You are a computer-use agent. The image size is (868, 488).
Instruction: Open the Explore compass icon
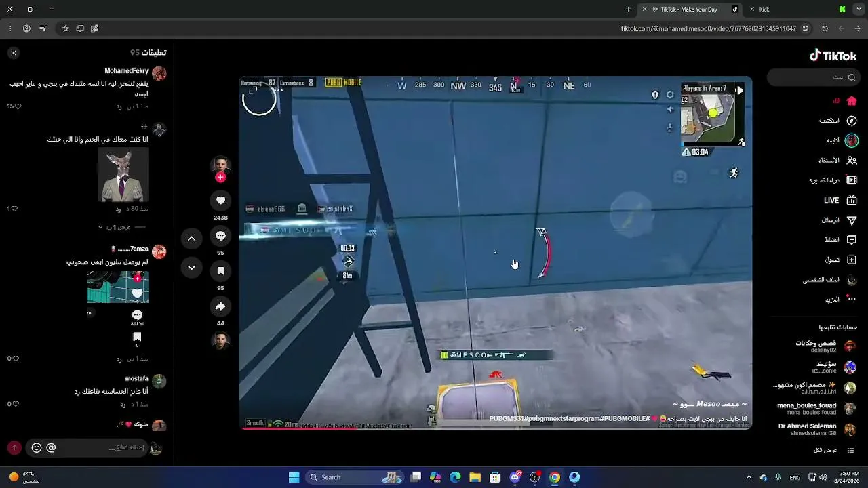852,121
